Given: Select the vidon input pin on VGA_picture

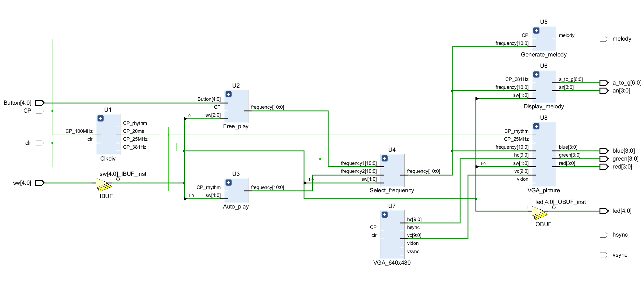Looking at the screenshot, I should click(x=523, y=179).
